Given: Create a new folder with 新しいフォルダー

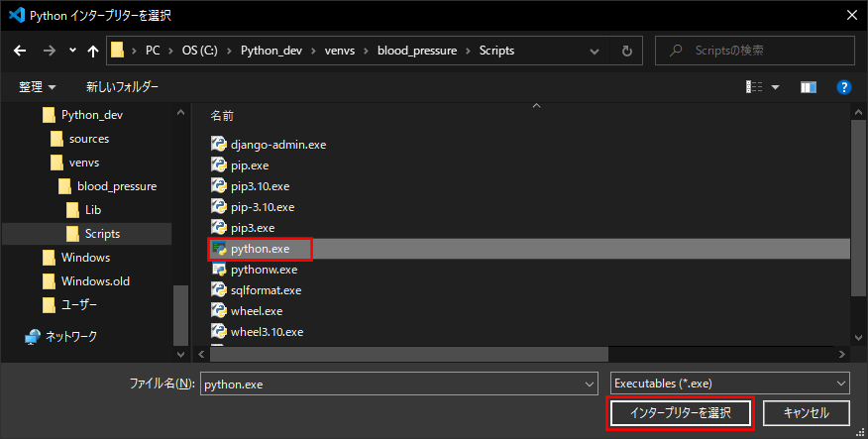Looking at the screenshot, I should [x=122, y=87].
